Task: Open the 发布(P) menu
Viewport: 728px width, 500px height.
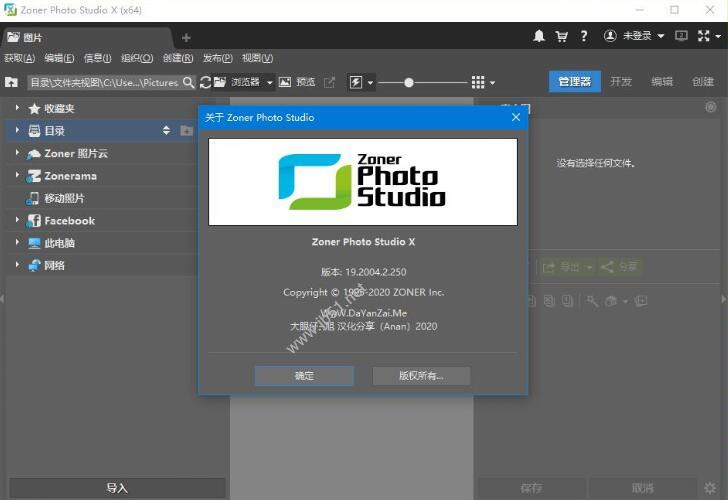Action: (218, 58)
